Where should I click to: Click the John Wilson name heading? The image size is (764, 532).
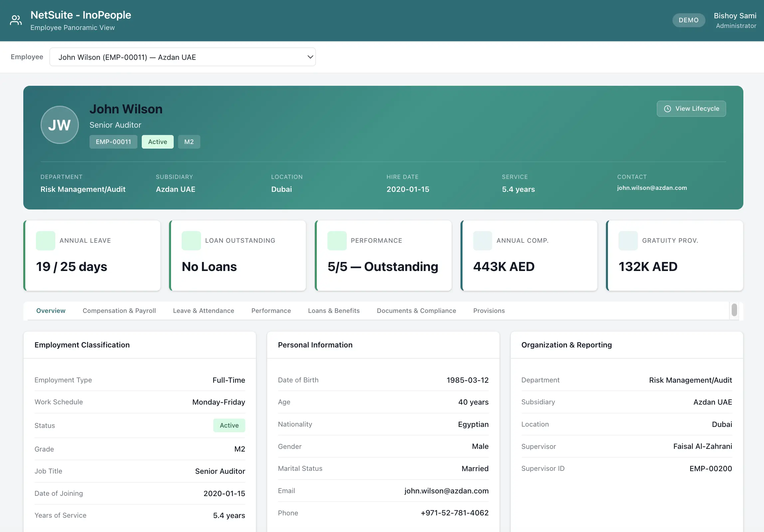pos(126,109)
